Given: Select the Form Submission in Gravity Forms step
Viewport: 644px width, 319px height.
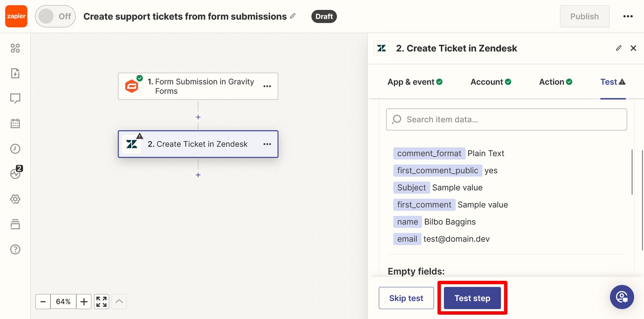Looking at the screenshot, I should click(x=198, y=86).
